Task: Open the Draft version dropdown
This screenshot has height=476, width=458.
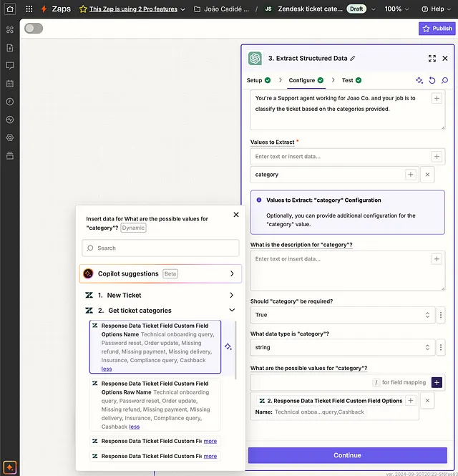Action: coord(374,9)
